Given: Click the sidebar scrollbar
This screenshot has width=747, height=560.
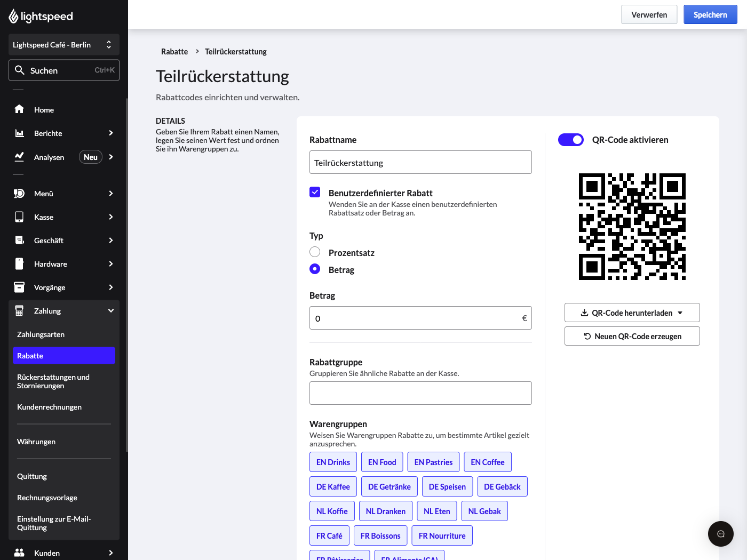Looking at the screenshot, I should pos(126,275).
